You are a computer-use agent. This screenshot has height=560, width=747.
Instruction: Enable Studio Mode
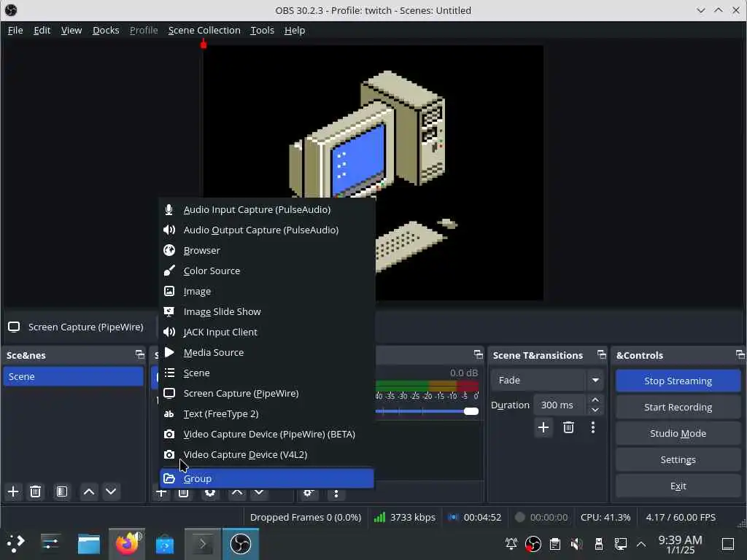(678, 433)
